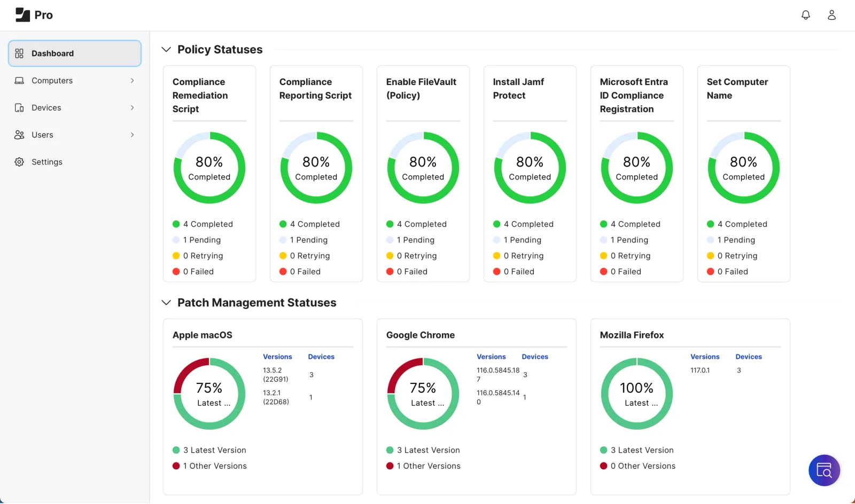Click Compliance Remediation Script 80% donut chart
The height and width of the screenshot is (504, 855).
209,168
